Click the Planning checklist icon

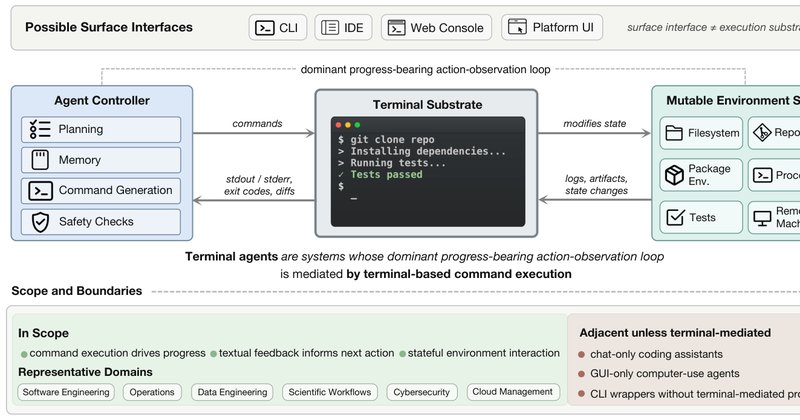point(40,130)
